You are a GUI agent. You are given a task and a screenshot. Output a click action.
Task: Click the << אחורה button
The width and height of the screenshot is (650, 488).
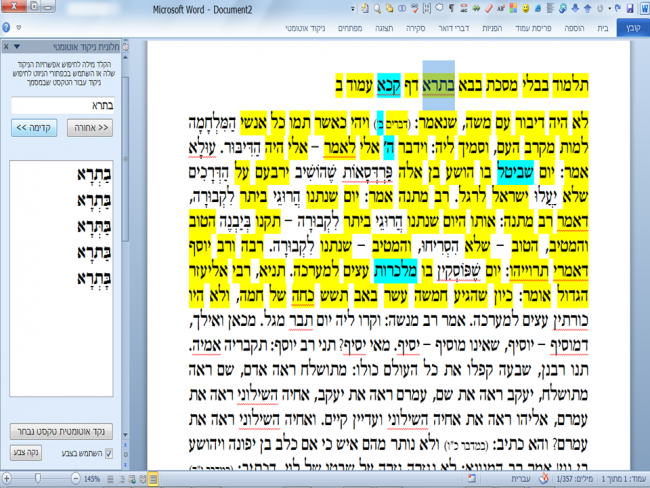pyautogui.click(x=90, y=128)
